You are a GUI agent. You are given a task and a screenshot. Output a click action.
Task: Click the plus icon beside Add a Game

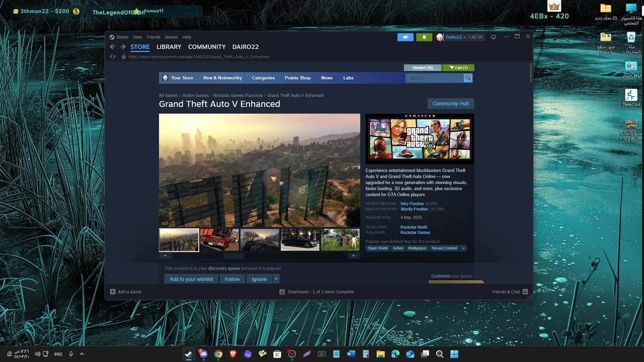pos(113,292)
